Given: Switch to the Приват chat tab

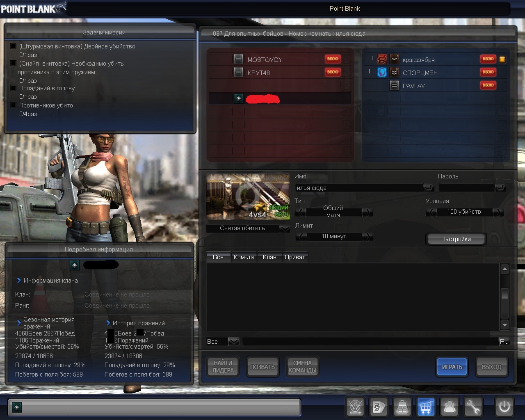Looking at the screenshot, I should click(x=295, y=257).
